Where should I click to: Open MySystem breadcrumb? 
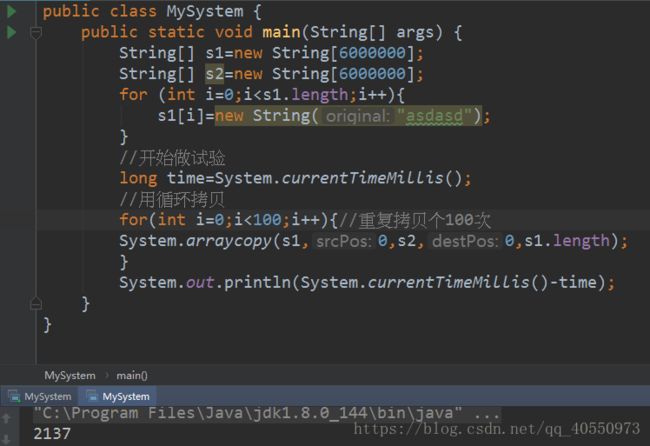[x=70, y=376]
